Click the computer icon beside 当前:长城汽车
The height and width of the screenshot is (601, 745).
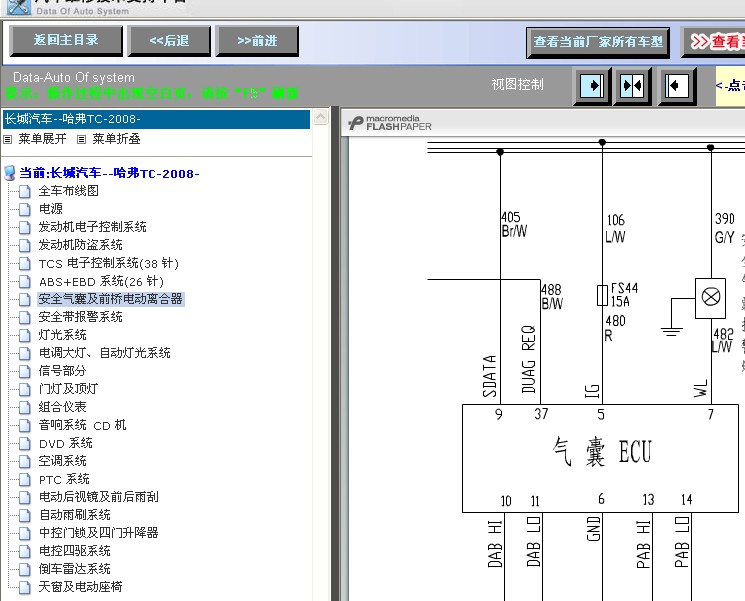point(10,173)
